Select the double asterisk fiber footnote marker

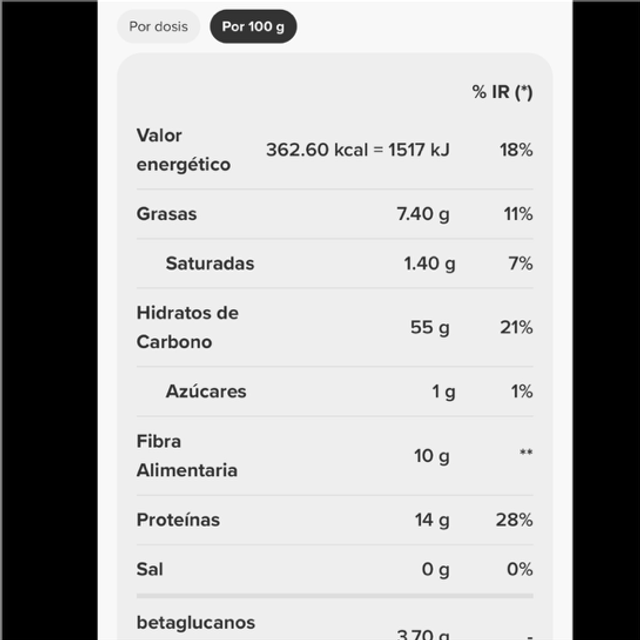[x=526, y=453]
